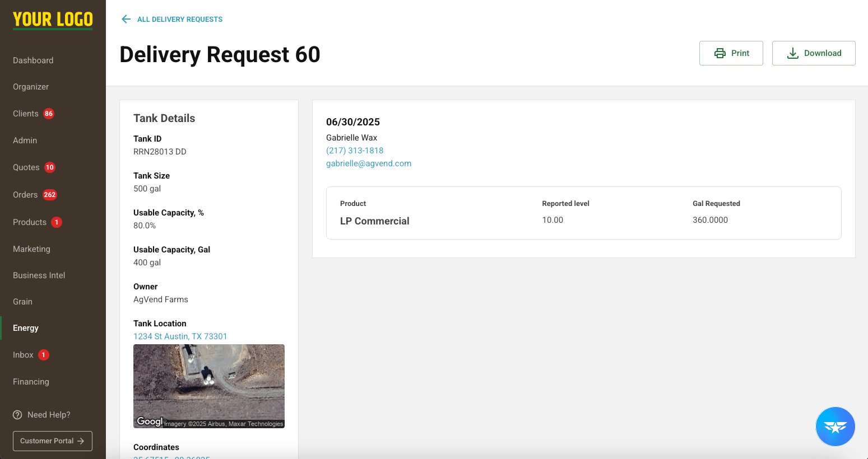Select the Energy section

click(x=26, y=328)
